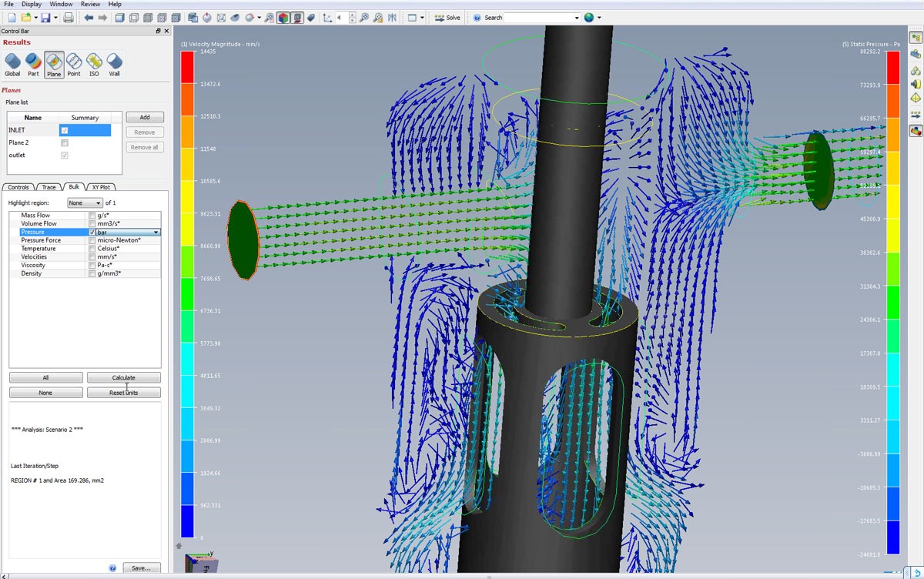
Task: Click the Save disk icon in toolbar
Action: (45, 17)
